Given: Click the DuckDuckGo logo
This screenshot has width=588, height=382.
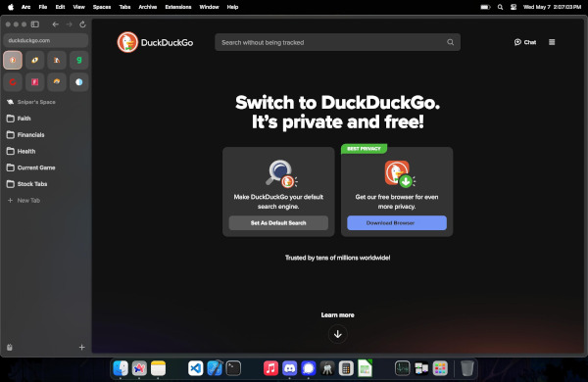Looking at the screenshot, I should [155, 42].
